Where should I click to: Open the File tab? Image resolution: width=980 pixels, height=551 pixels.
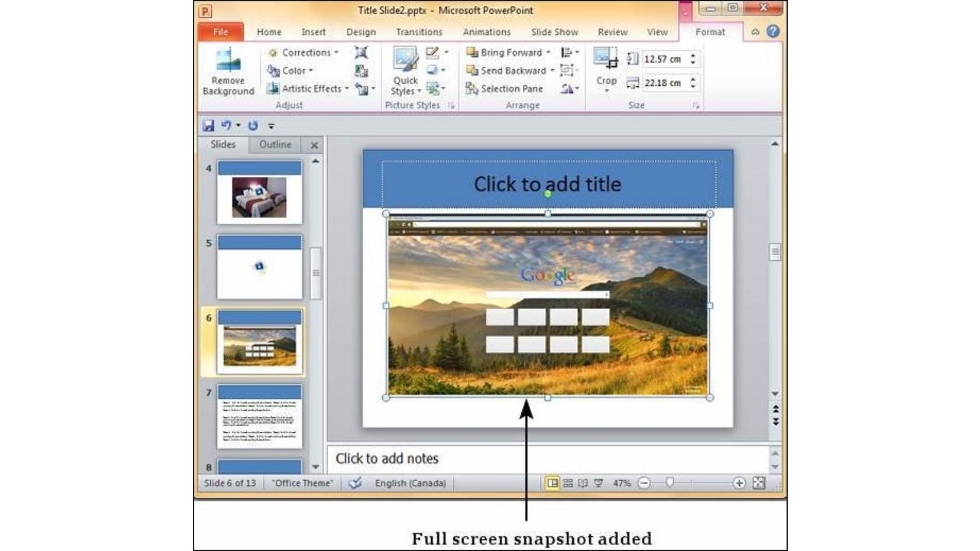221,32
